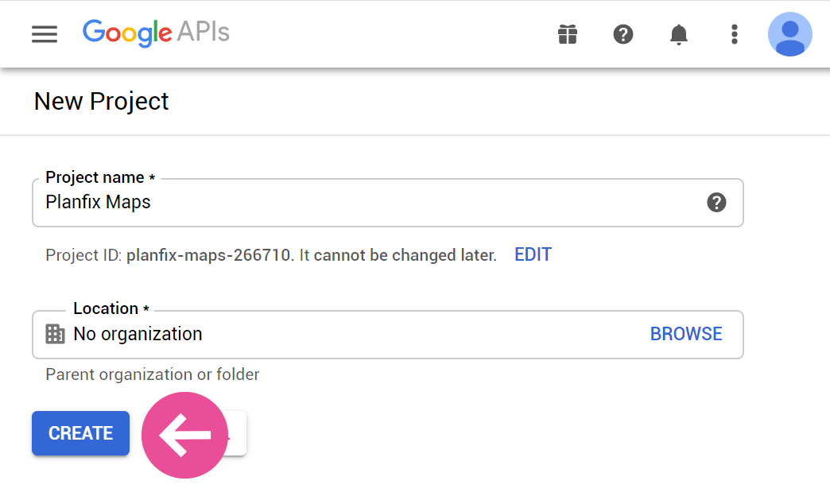This screenshot has width=830, height=504.
Task: Select the No organization location field
Action: pyautogui.click(x=388, y=335)
